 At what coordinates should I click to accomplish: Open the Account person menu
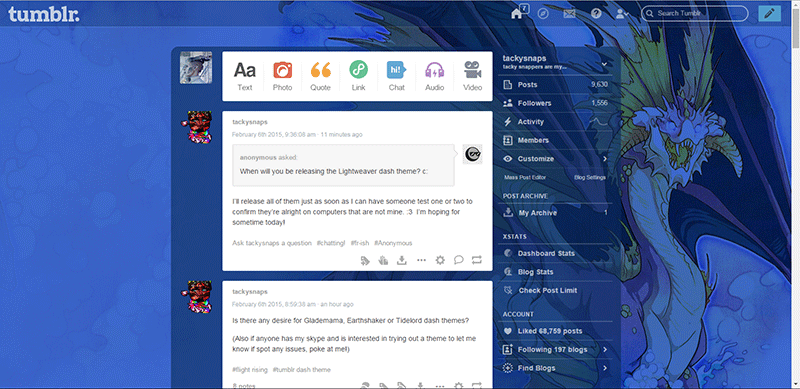(622, 13)
